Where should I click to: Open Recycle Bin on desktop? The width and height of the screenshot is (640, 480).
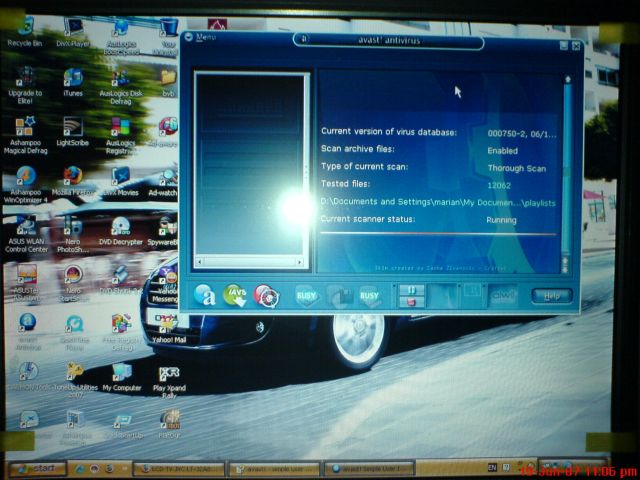click(x=24, y=32)
